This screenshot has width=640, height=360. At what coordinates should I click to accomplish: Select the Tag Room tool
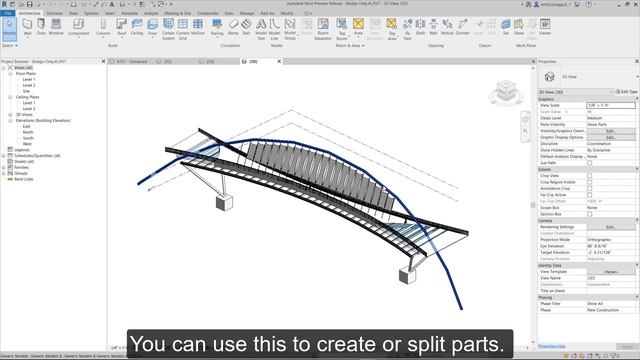(342, 29)
